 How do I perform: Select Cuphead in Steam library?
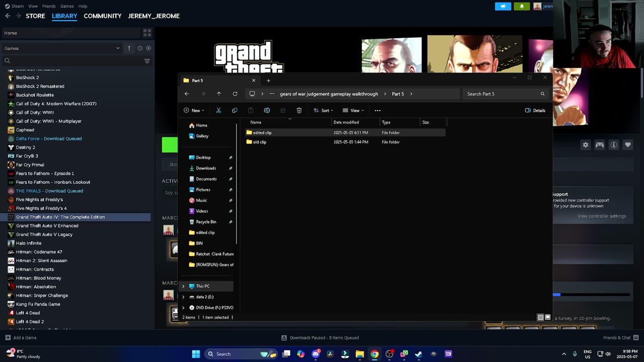[x=25, y=130]
